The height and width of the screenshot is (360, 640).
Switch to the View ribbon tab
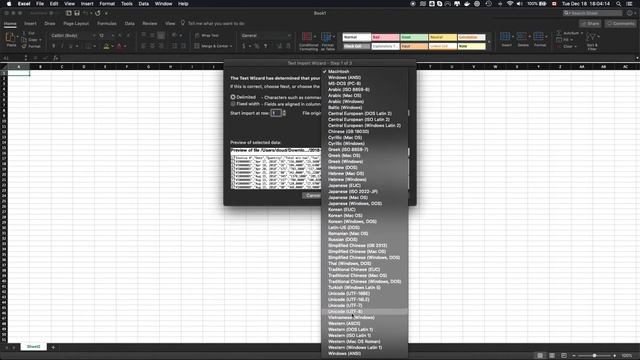(x=170, y=24)
